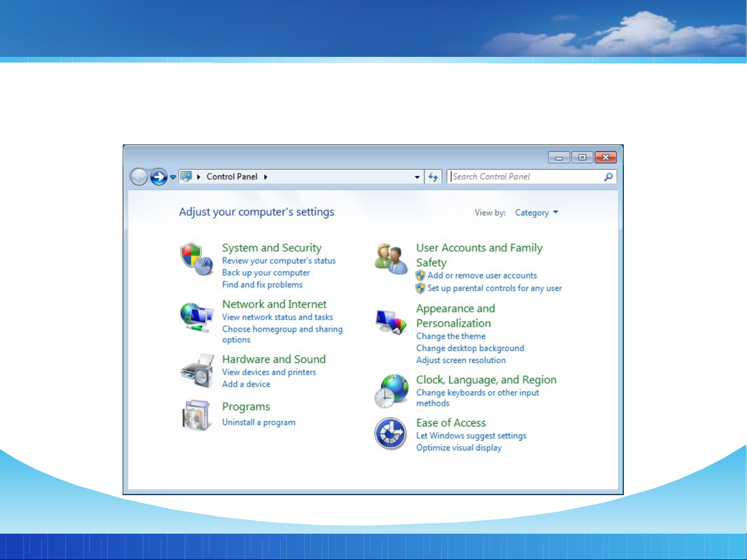Viewport: 747px width, 560px height.
Task: Open Ease of Access icon
Action: point(391,434)
